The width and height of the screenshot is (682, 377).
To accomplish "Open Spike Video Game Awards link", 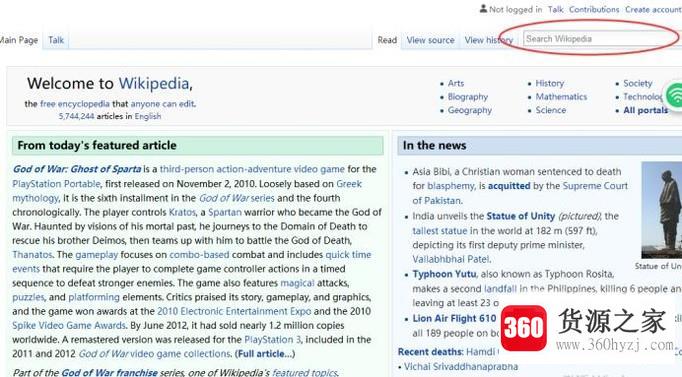I will (69, 326).
